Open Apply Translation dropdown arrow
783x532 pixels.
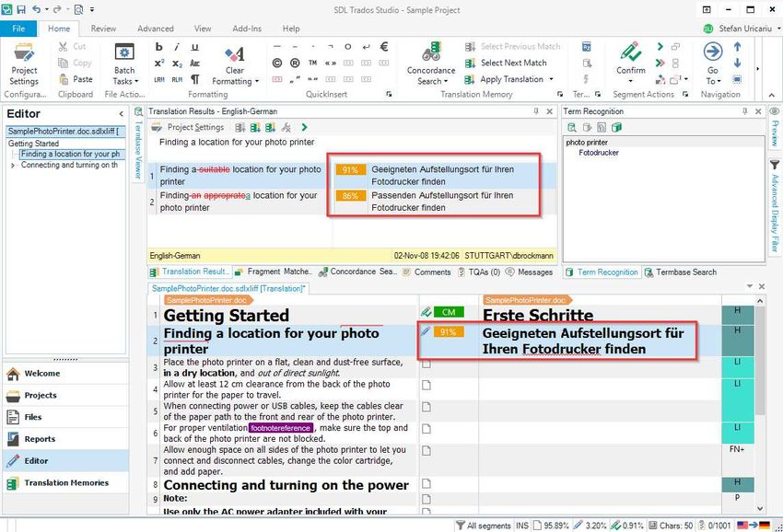coord(551,79)
